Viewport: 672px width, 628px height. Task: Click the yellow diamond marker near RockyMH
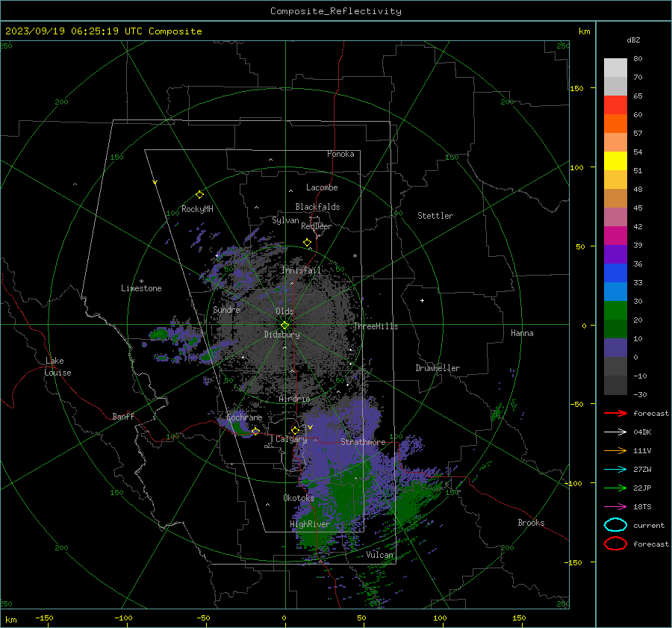coord(199,195)
